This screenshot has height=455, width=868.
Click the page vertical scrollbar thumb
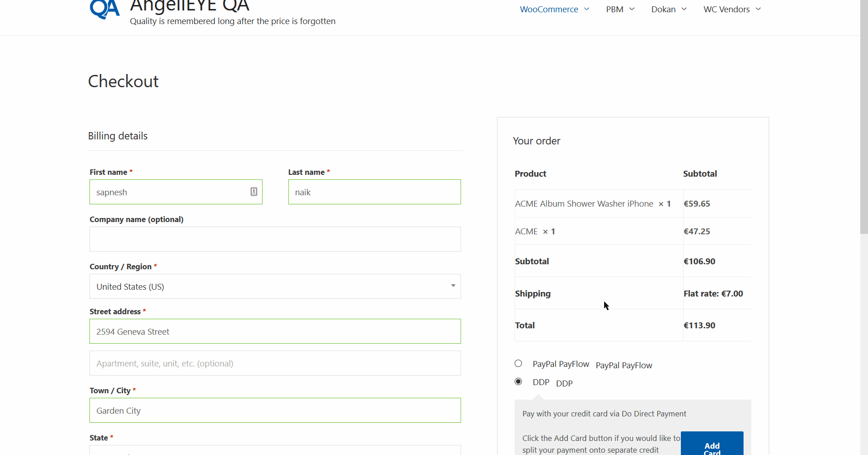tap(864, 117)
